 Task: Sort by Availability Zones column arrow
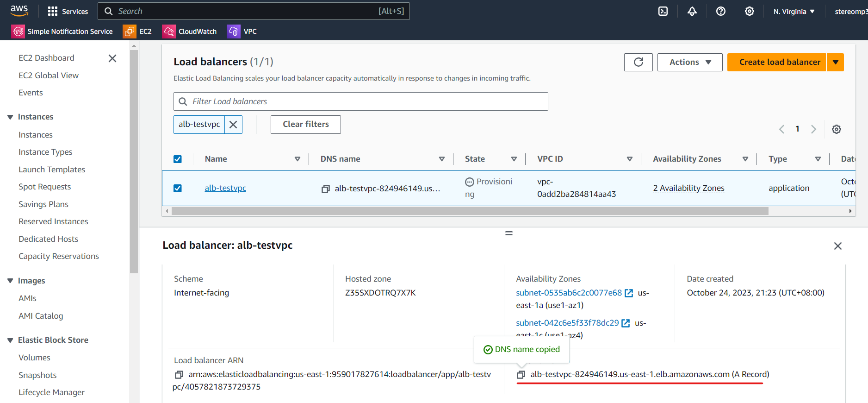coord(745,159)
